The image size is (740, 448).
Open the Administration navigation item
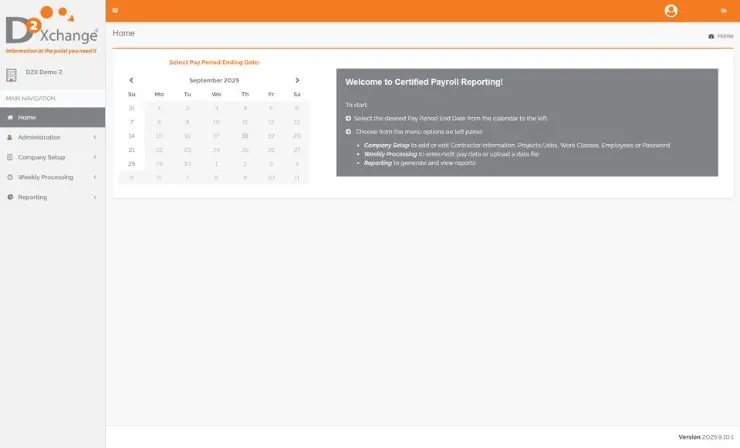(x=52, y=137)
